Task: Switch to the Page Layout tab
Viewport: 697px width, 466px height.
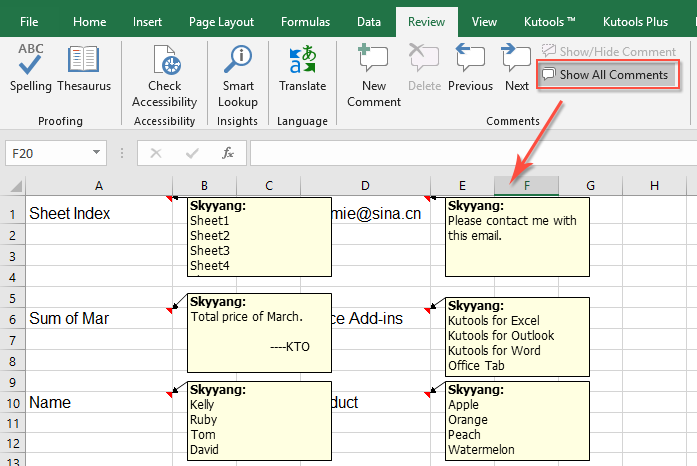Action: 221,21
